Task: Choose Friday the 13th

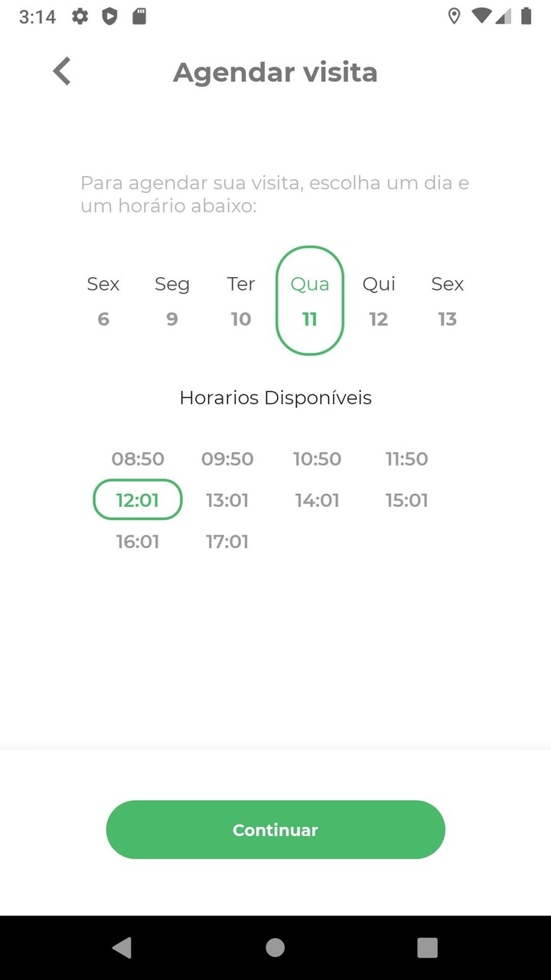Action: tap(448, 301)
